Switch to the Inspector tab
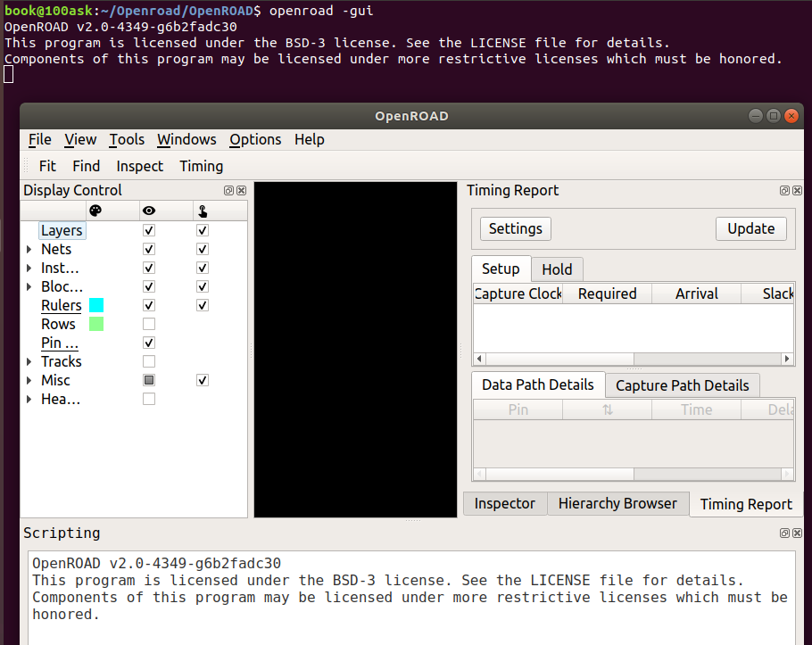Viewport: 812px width, 645px height. [x=505, y=504]
